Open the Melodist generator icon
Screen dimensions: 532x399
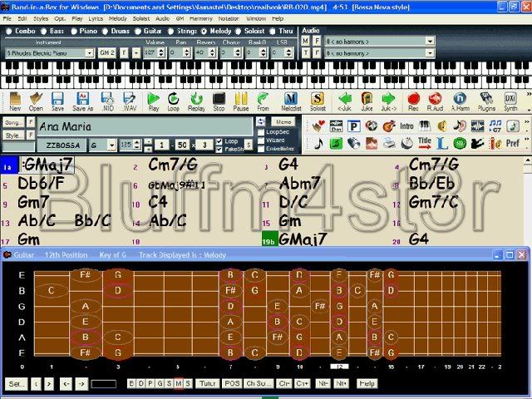point(291,101)
